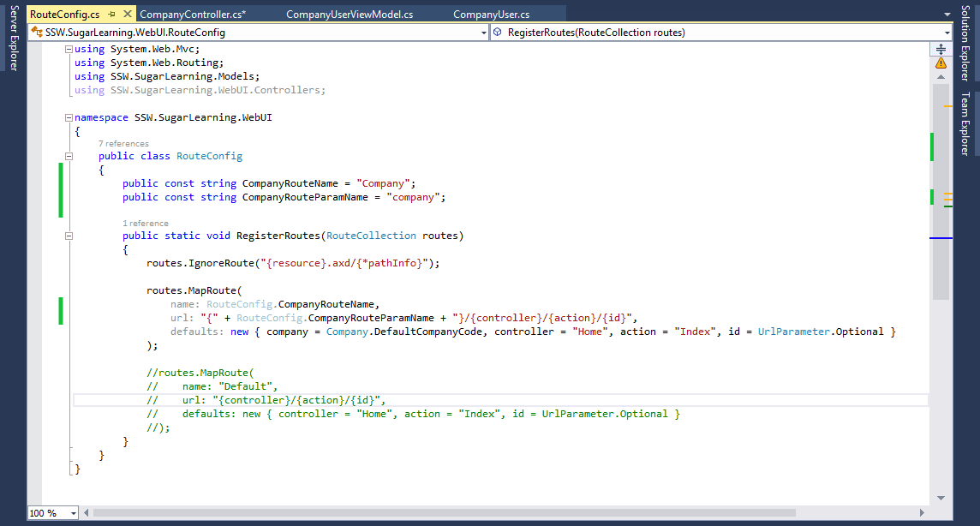Image resolution: width=980 pixels, height=526 pixels.
Task: Collapse the namespace SSW.SugarLearning.WebUI block
Action: (69, 117)
